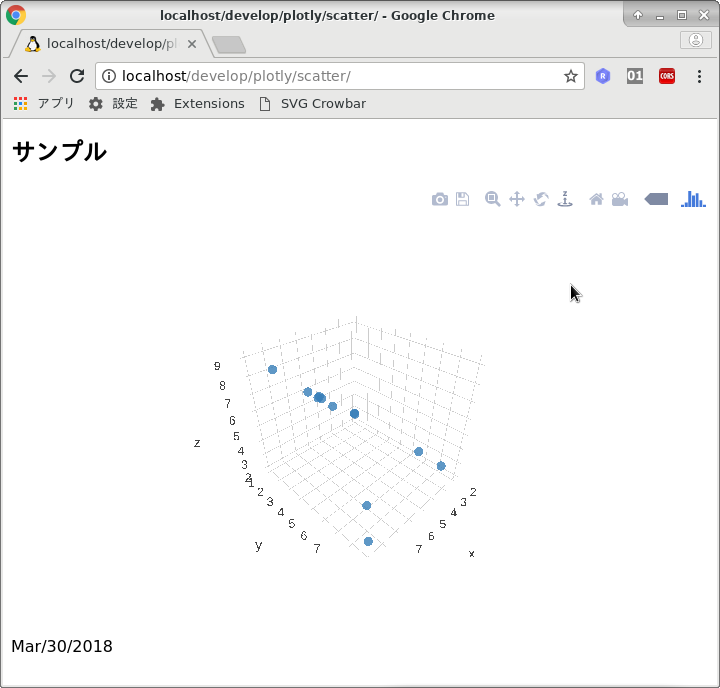Open Chrome's three-dot menu
720x688 pixels.
[x=699, y=76]
